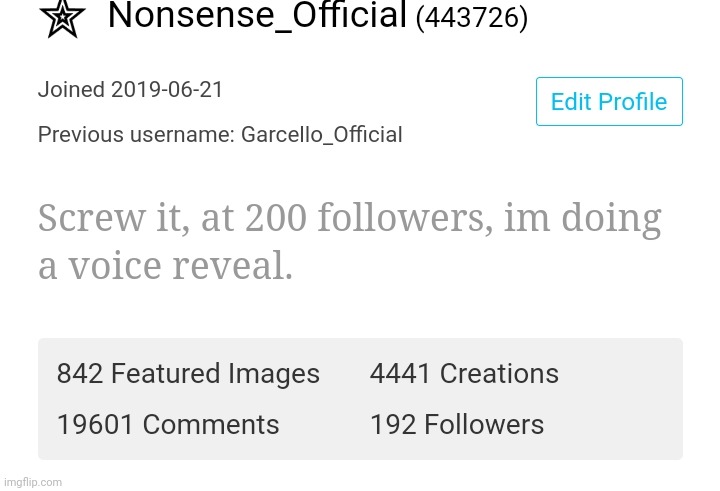Select the old name Garcello_Official
Image resolution: width=720 pixels, height=491 pixels.
click(321, 135)
